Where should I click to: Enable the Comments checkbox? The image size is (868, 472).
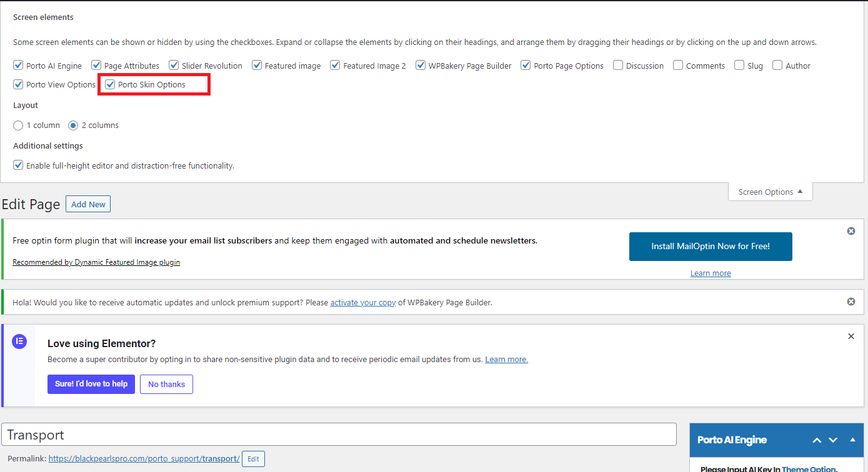(x=678, y=65)
